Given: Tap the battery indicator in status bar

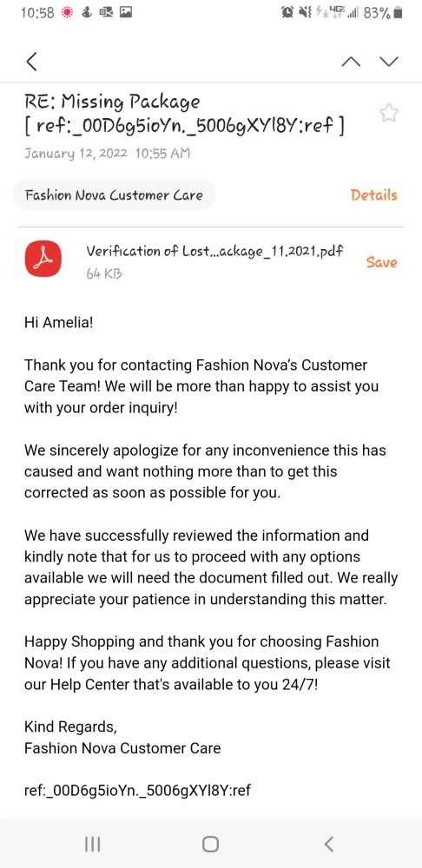Looking at the screenshot, I should click(399, 13).
